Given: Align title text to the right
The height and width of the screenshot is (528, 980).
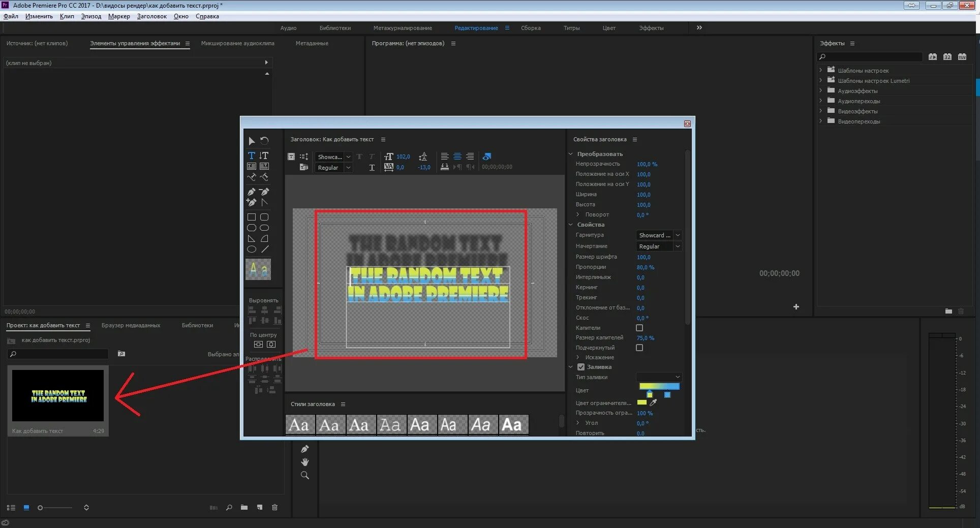Looking at the screenshot, I should pyautogui.click(x=470, y=157).
